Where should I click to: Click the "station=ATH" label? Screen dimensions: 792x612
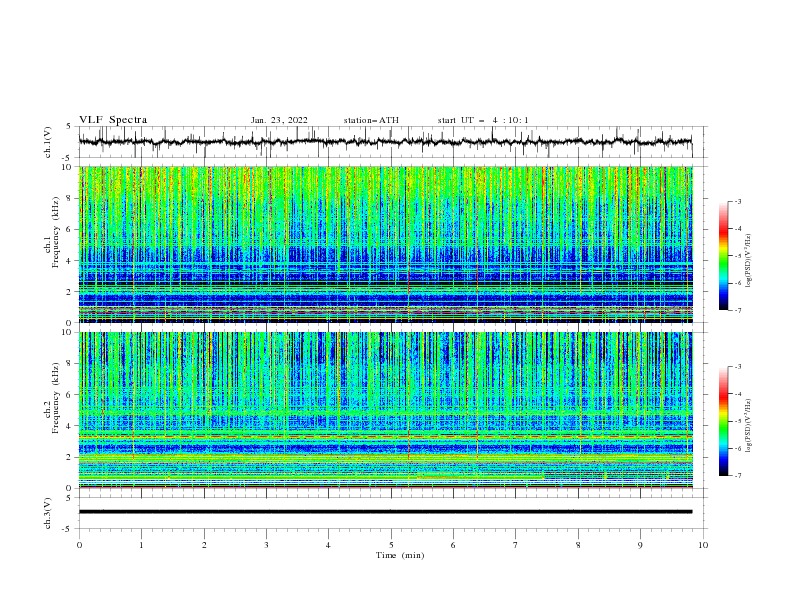tap(371, 120)
